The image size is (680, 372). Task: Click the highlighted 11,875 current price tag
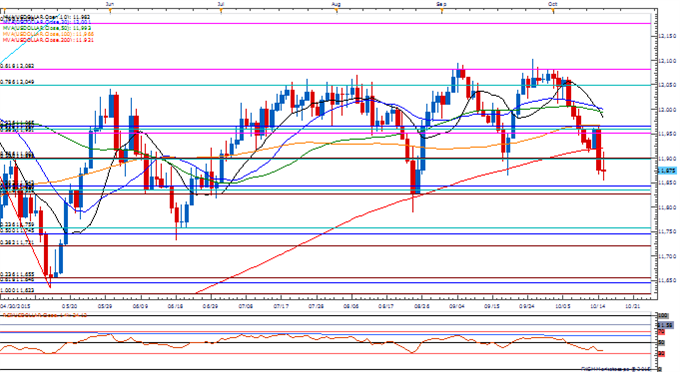(x=667, y=171)
